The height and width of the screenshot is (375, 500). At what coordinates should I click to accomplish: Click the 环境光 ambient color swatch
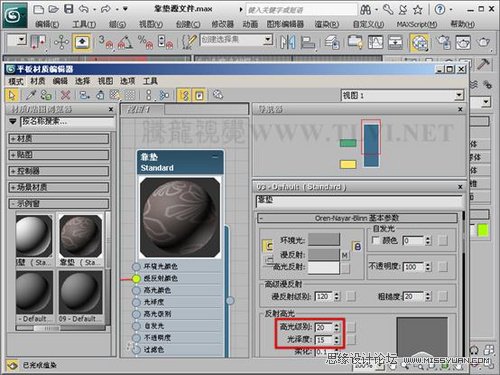point(324,239)
